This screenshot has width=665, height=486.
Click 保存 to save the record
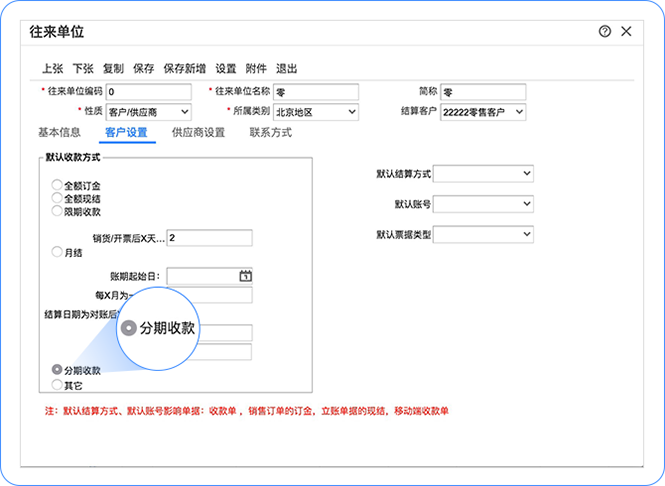[144, 68]
